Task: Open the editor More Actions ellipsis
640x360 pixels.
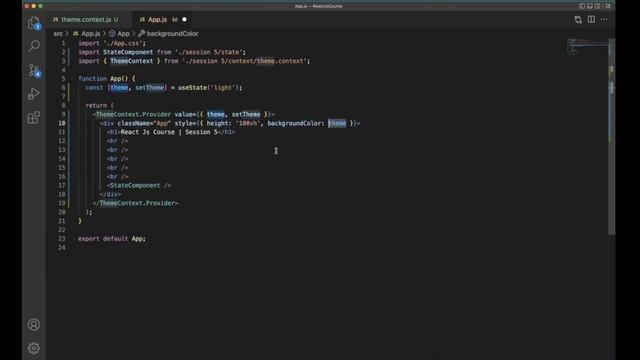Action: click(x=604, y=20)
